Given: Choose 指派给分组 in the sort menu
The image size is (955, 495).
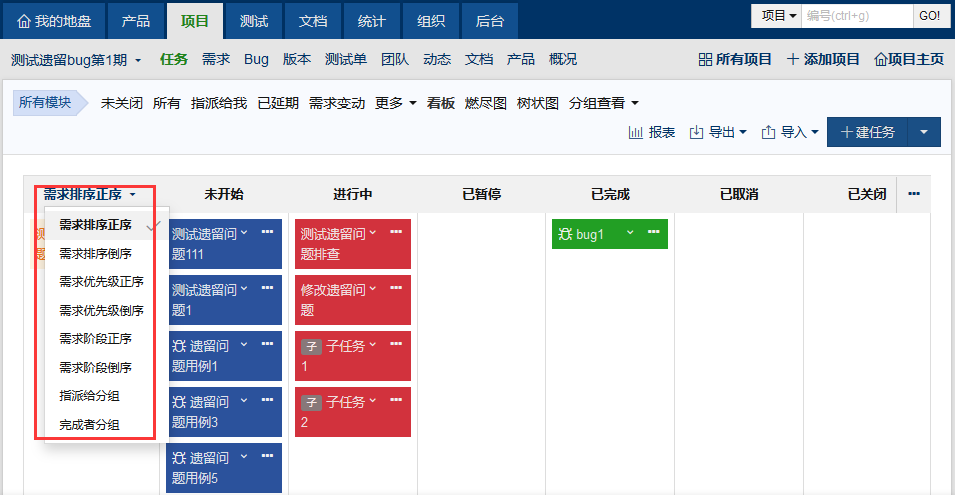Looking at the screenshot, I should coord(90,396).
